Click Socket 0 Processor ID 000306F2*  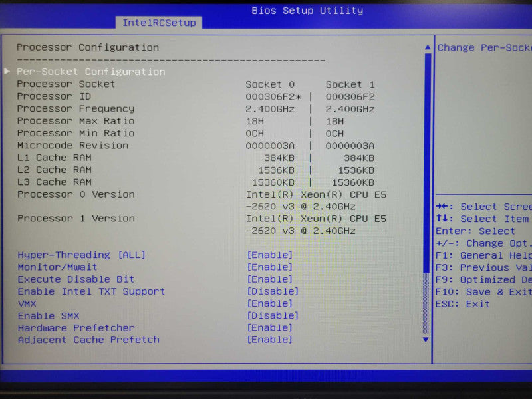tap(273, 97)
